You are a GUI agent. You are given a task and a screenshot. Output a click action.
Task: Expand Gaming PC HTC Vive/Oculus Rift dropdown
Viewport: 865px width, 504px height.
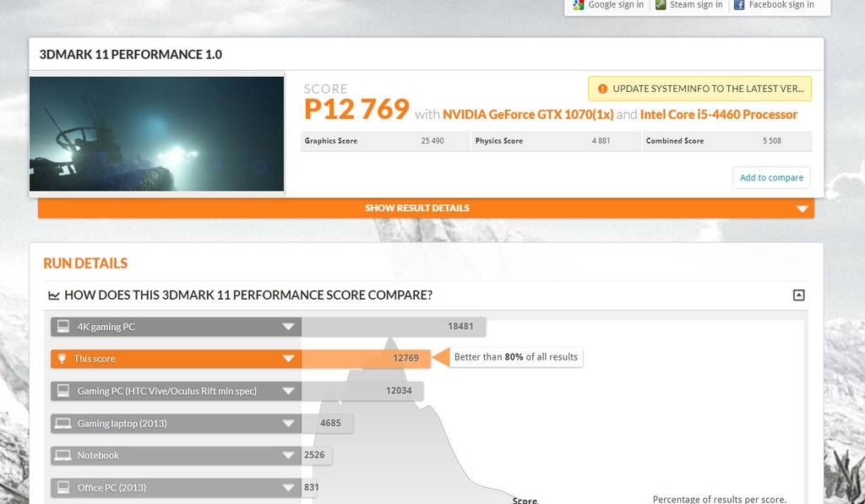coord(288,392)
